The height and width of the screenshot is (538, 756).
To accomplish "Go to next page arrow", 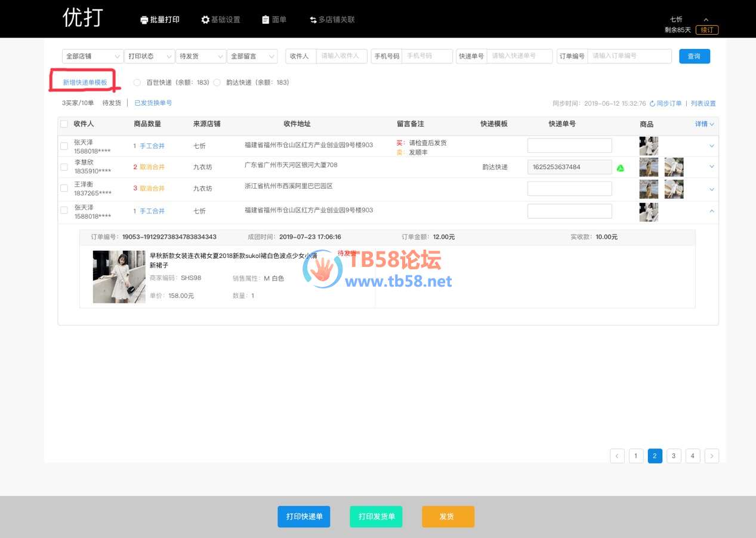I will pos(711,456).
